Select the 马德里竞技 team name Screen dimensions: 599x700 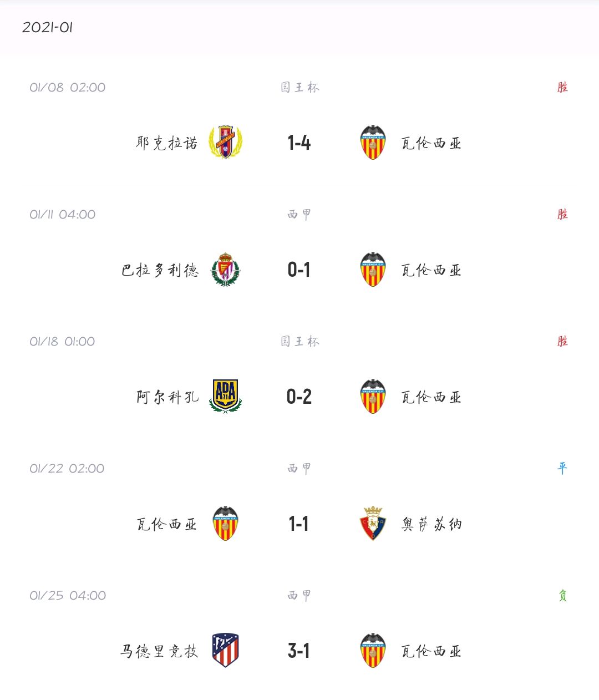pos(159,651)
